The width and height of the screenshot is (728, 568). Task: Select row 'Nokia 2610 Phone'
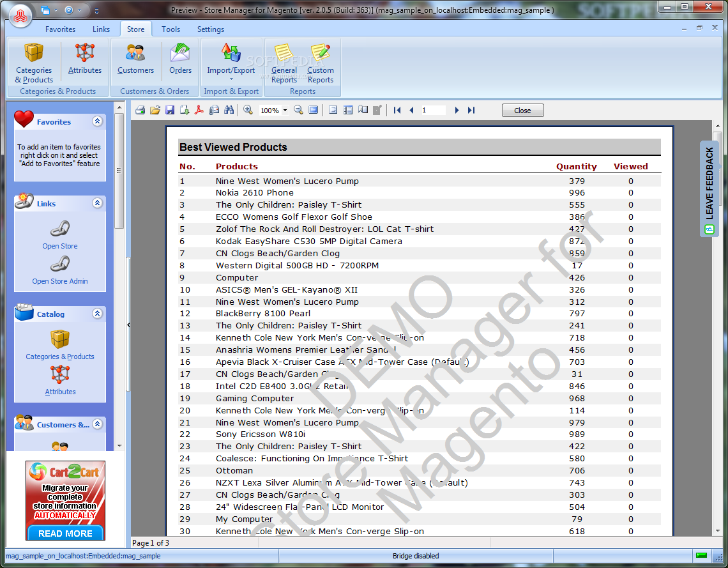(420, 193)
